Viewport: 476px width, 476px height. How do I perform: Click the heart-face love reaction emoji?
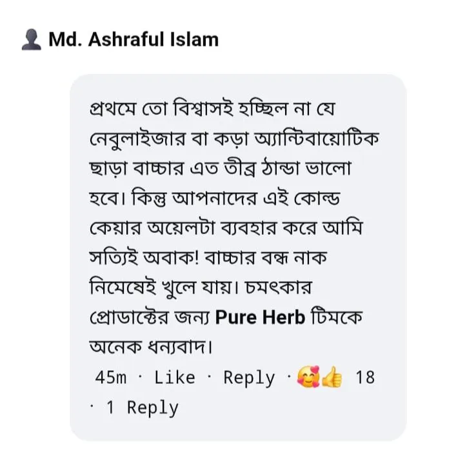click(308, 377)
